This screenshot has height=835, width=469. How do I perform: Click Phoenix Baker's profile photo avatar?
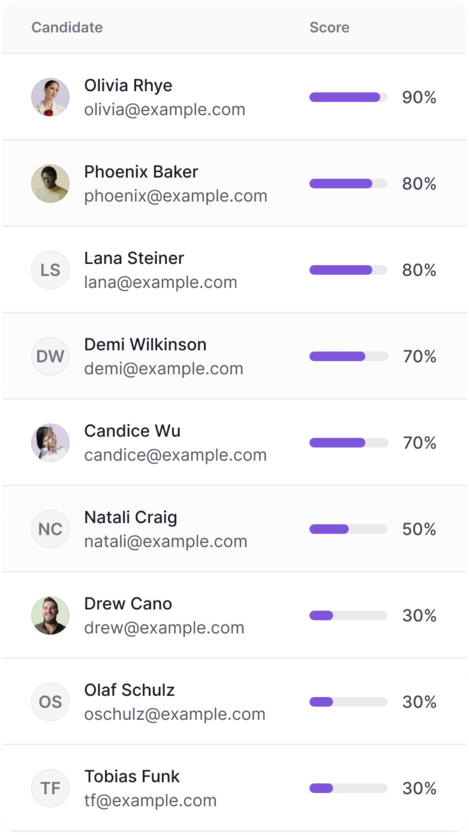pos(50,183)
